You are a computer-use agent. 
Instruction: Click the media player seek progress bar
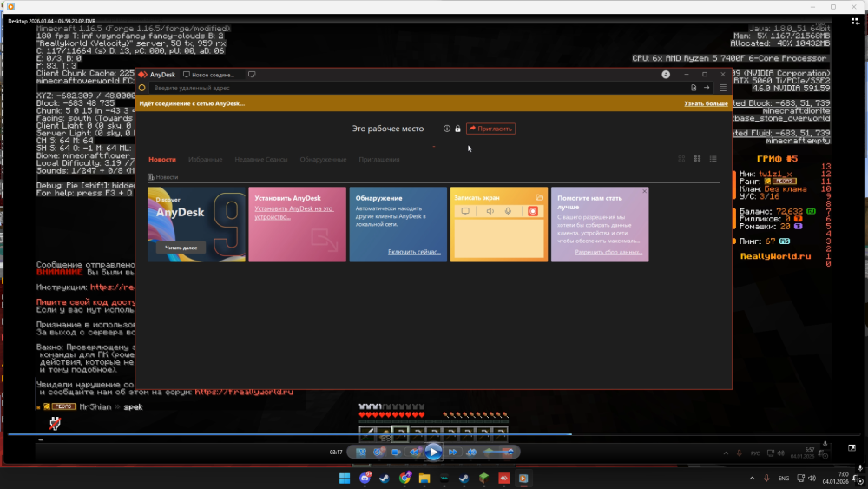tap(433, 434)
